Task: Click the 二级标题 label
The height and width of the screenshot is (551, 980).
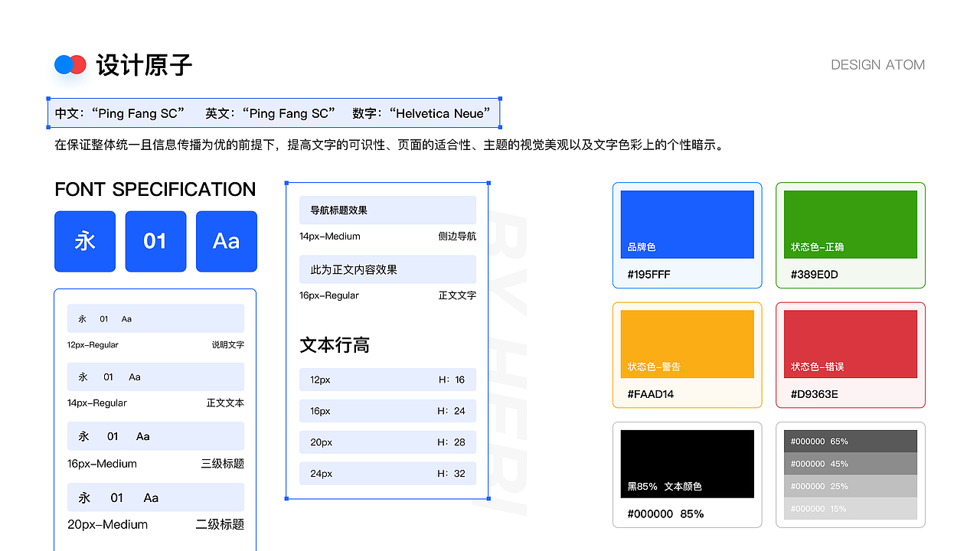Action: [220, 524]
